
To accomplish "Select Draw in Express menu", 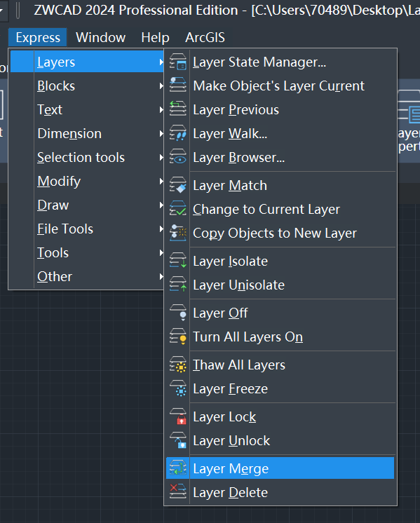I will 88,205.
